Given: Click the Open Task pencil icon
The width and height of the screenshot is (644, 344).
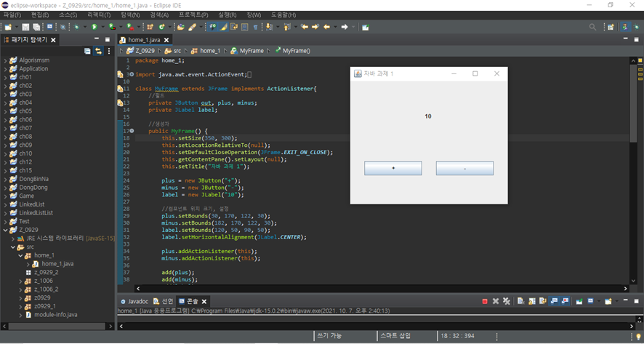Looking at the screenshot, I should [x=192, y=27].
